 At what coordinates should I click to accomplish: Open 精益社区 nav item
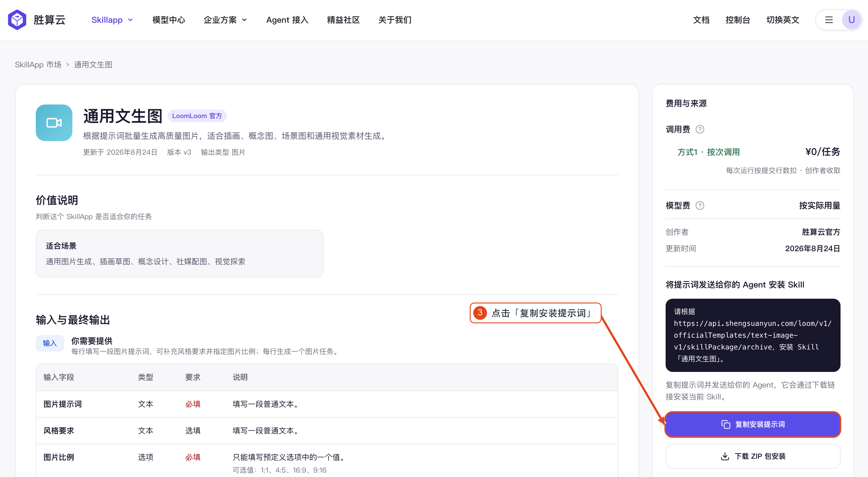tap(343, 20)
